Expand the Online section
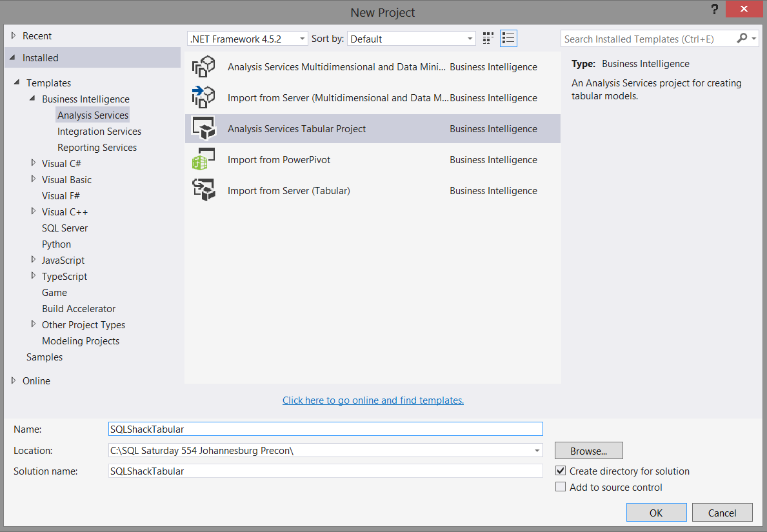The image size is (767, 532). (x=14, y=380)
